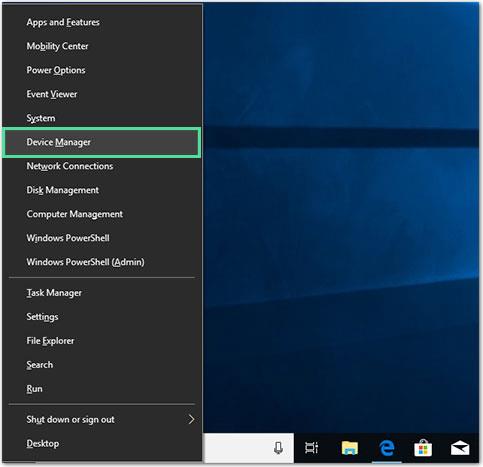Viewport: 483px width, 467px height.
Task: Choose Search in the menu
Action: (102, 365)
